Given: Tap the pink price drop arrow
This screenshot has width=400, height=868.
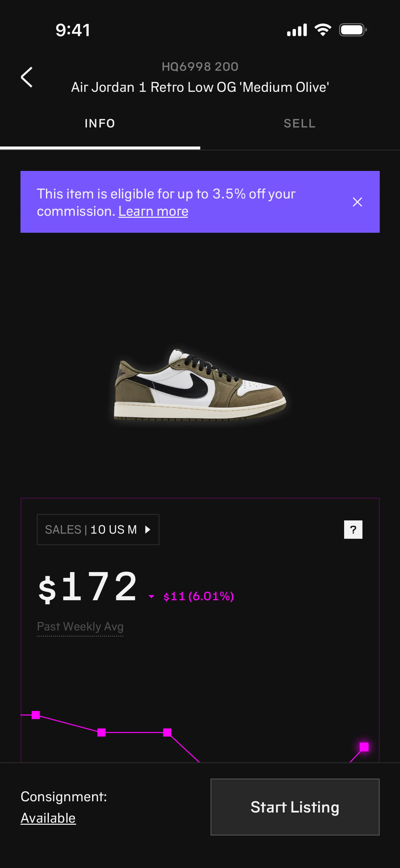Looking at the screenshot, I should [x=151, y=597].
